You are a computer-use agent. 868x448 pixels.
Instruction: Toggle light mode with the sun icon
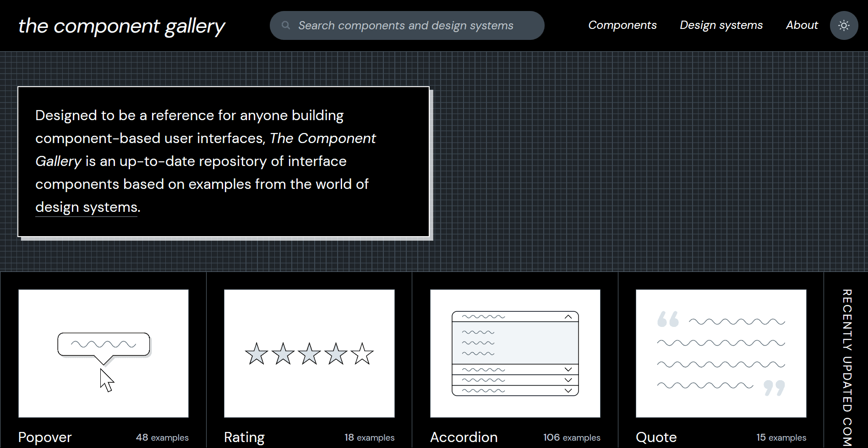pyautogui.click(x=844, y=25)
